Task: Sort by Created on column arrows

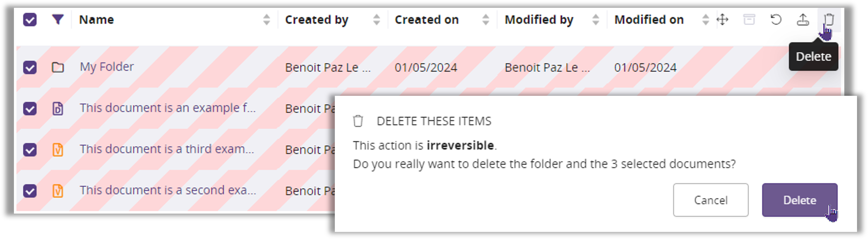Action: (x=486, y=20)
